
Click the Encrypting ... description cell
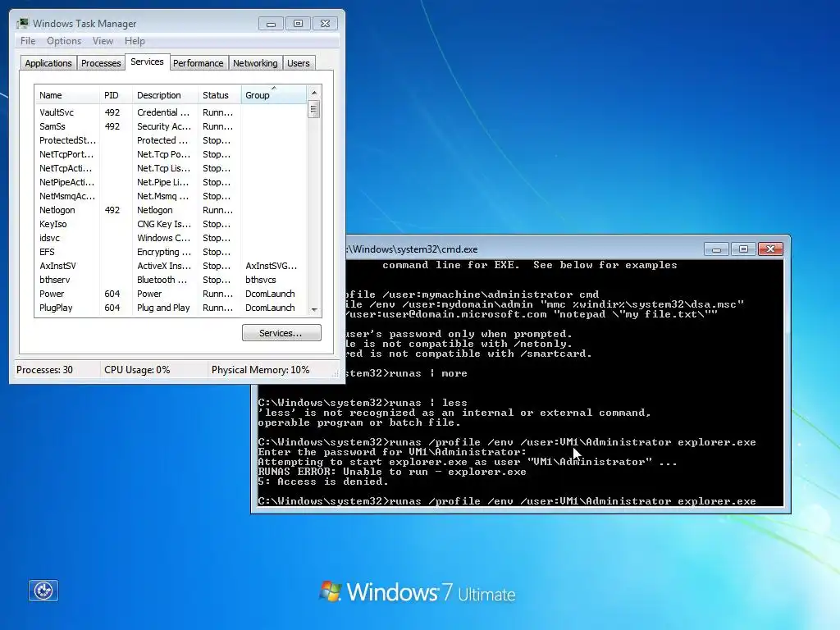point(164,252)
